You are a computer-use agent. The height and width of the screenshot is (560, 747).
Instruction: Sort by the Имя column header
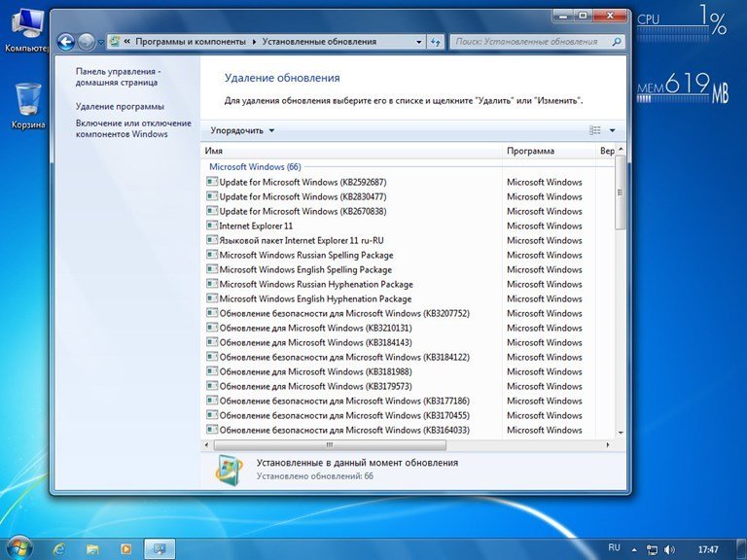(x=351, y=151)
